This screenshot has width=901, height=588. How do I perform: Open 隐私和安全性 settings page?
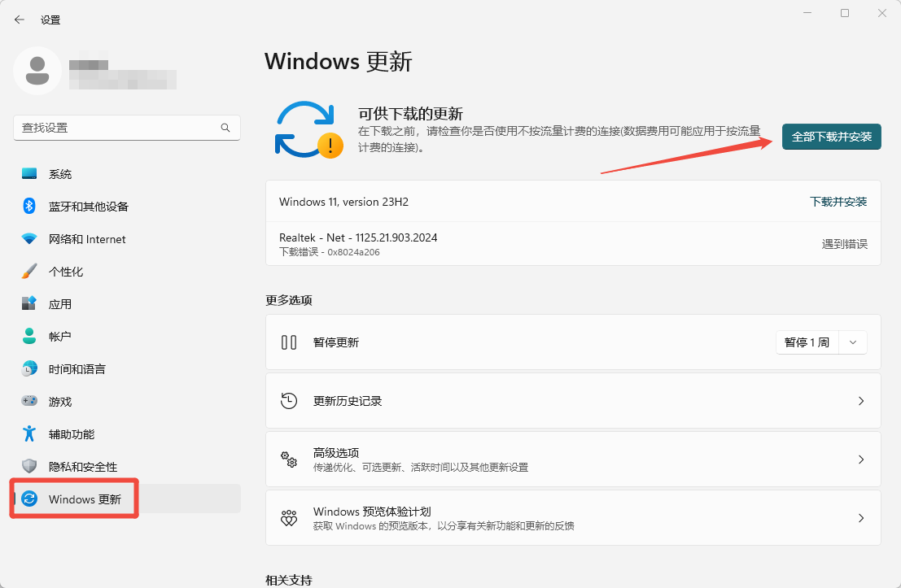[82, 467]
